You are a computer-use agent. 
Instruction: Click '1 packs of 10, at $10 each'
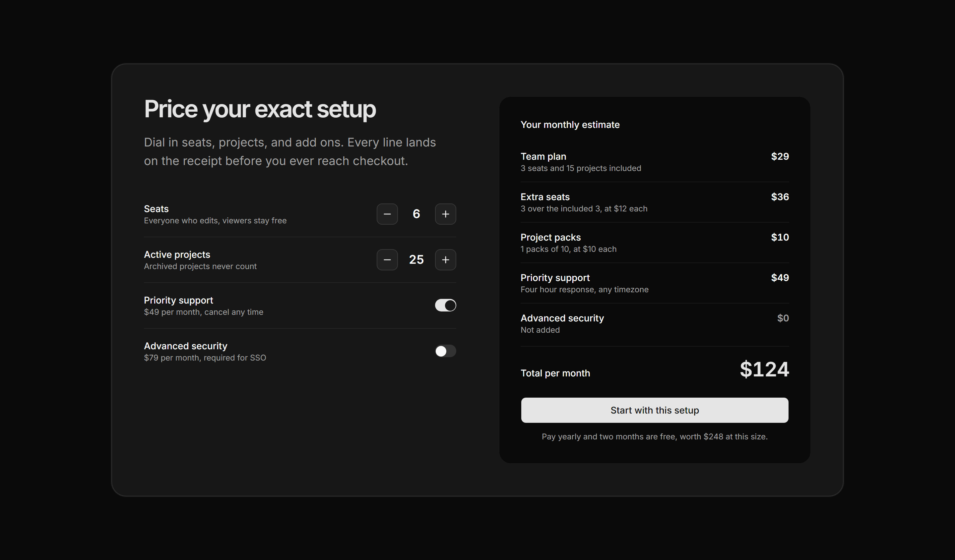[x=568, y=249]
